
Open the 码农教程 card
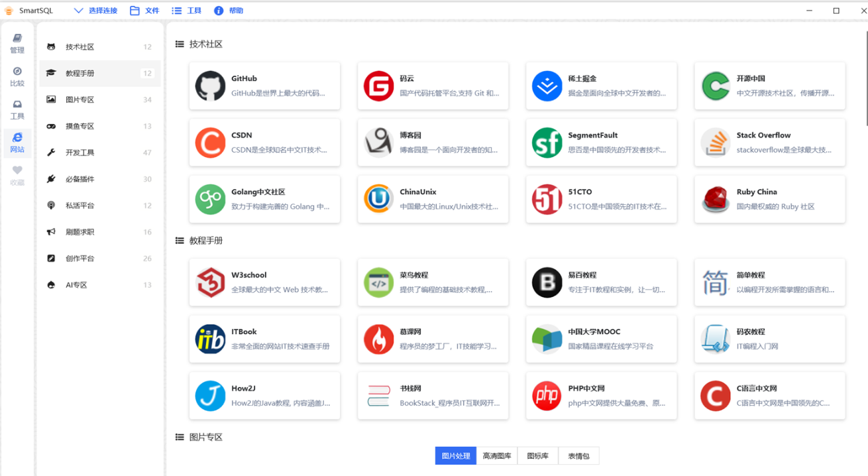pyautogui.click(x=770, y=339)
